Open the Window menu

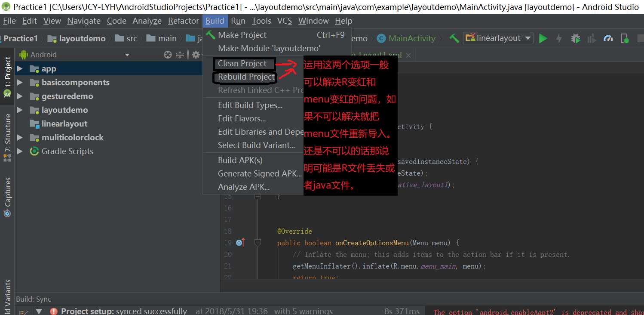313,21
